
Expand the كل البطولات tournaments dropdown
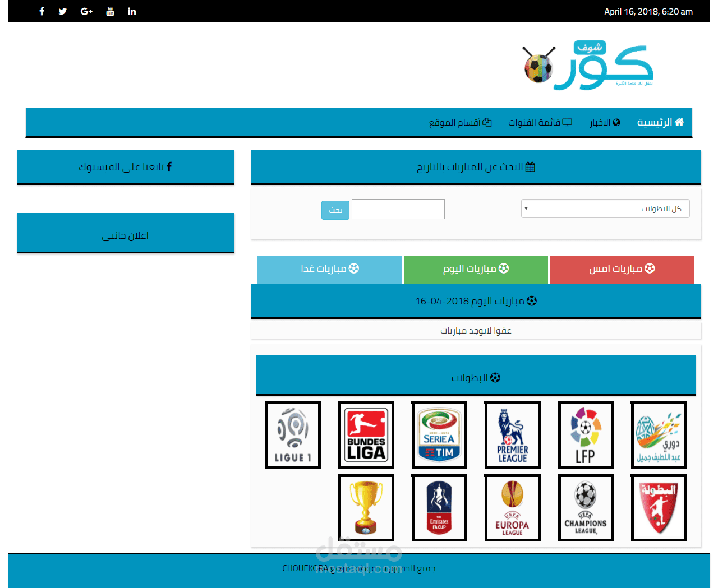tap(605, 209)
